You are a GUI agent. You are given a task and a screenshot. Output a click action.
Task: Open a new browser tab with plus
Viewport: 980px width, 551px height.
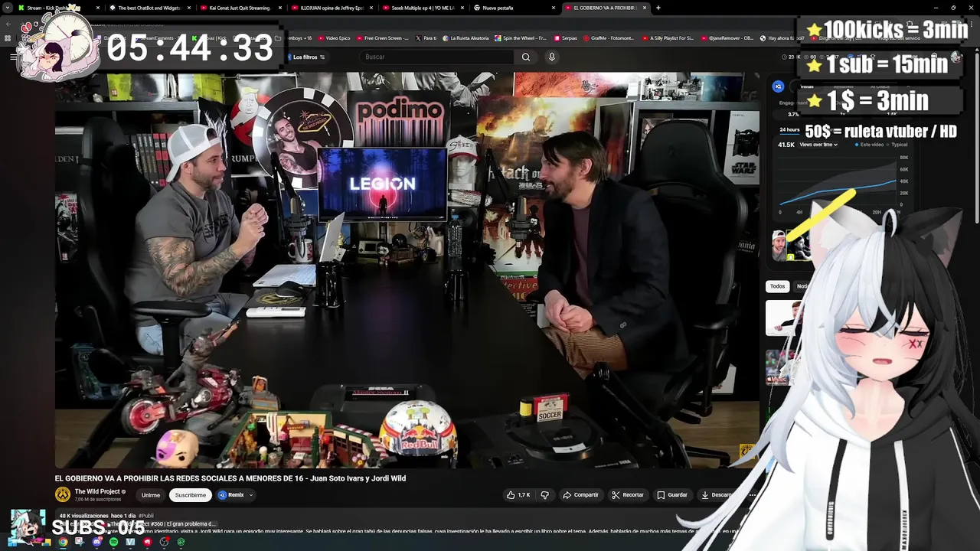[658, 8]
